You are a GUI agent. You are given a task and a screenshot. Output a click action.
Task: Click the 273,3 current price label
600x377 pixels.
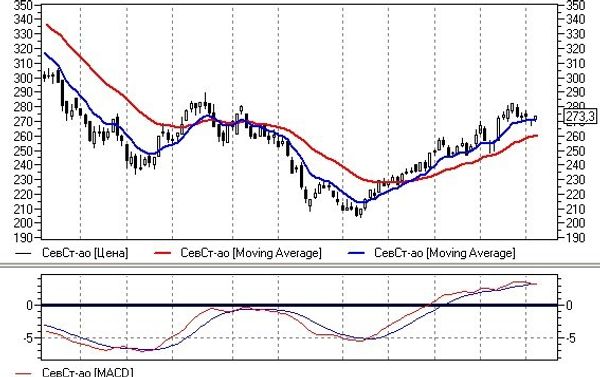click(x=580, y=116)
